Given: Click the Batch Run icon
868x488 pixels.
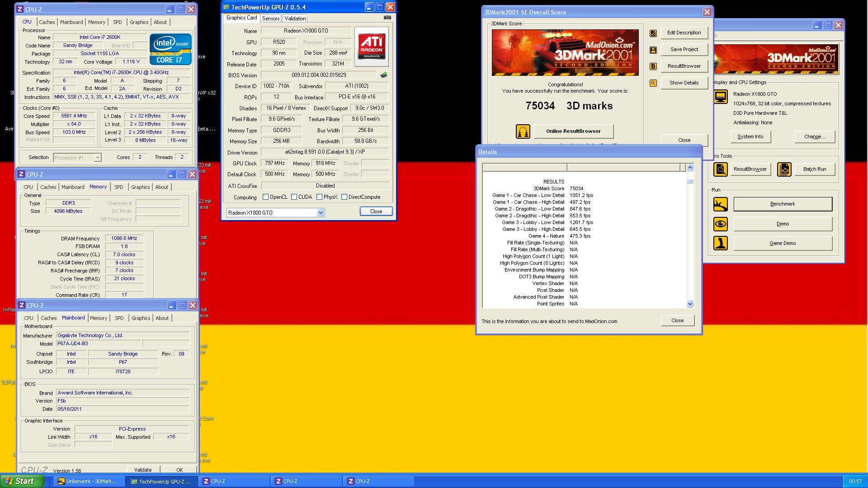Looking at the screenshot, I should coord(784,169).
